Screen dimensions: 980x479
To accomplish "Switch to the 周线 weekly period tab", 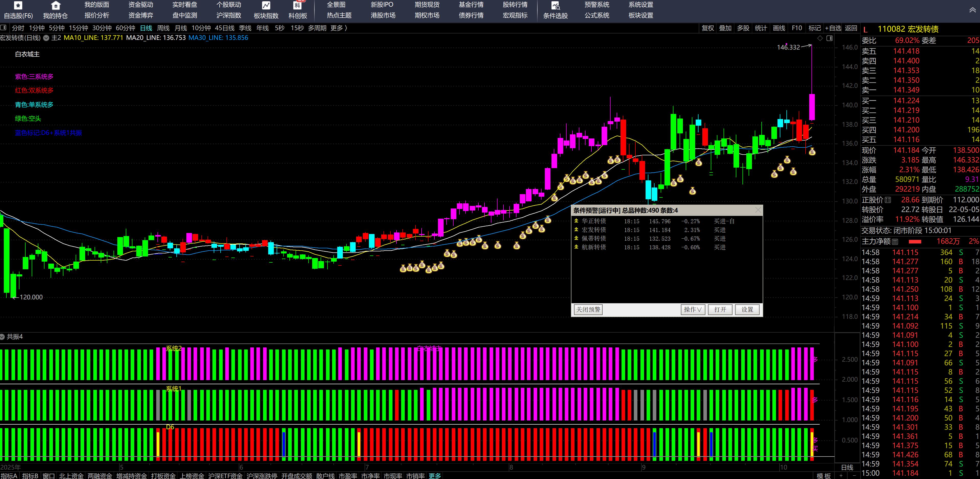I will [x=163, y=28].
